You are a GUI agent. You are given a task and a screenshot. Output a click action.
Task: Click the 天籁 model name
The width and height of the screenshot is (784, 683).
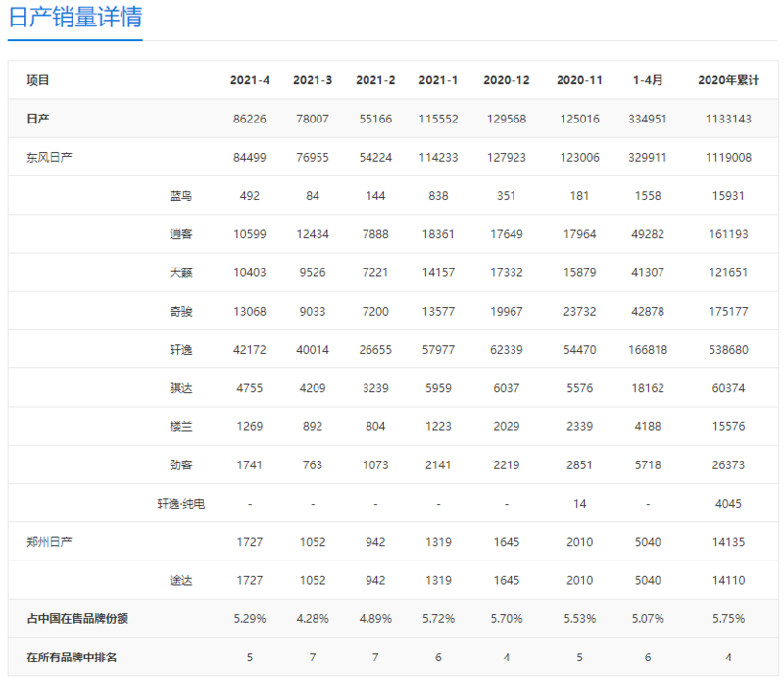(181, 273)
